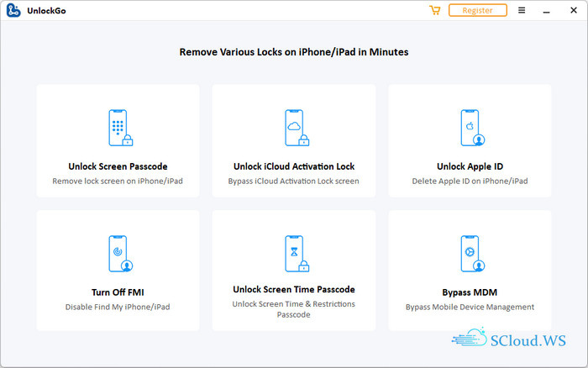Choose the Turn Off FMI label
588x368 pixels.
(118, 292)
